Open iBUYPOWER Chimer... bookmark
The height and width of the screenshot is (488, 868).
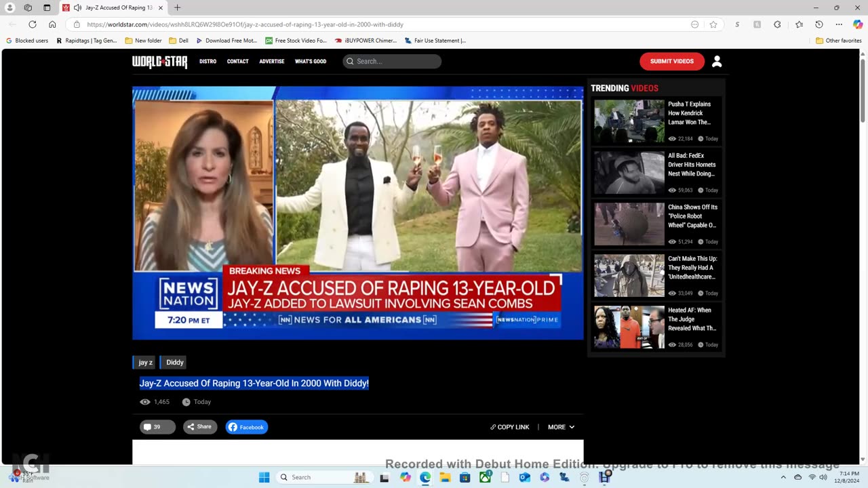point(366,41)
